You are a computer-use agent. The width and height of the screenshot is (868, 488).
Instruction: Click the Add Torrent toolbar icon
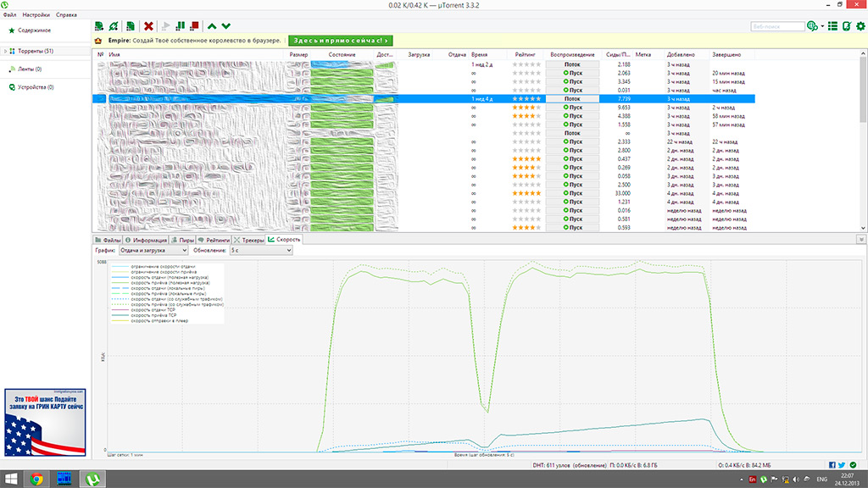[100, 27]
